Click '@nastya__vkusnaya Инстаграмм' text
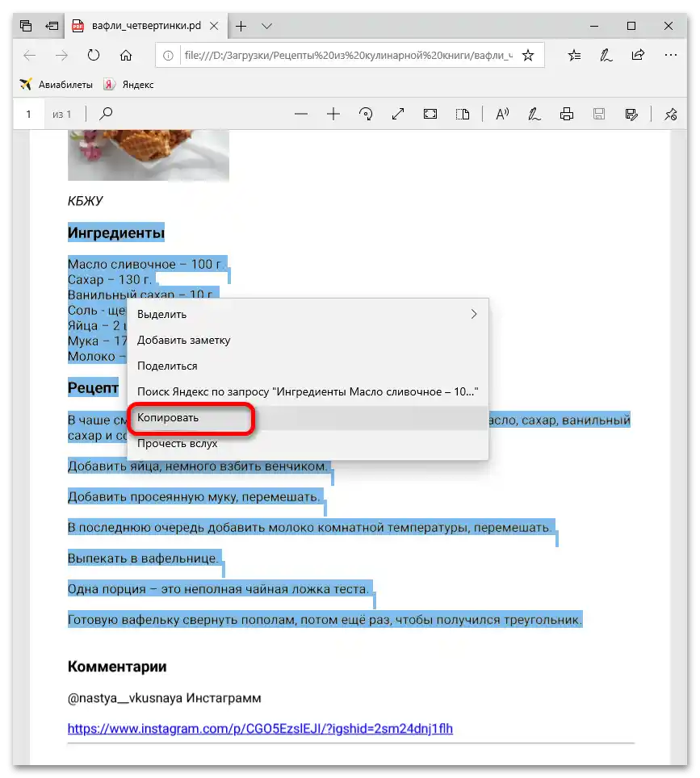Image resolution: width=700 pixels, height=778 pixels. click(x=165, y=697)
